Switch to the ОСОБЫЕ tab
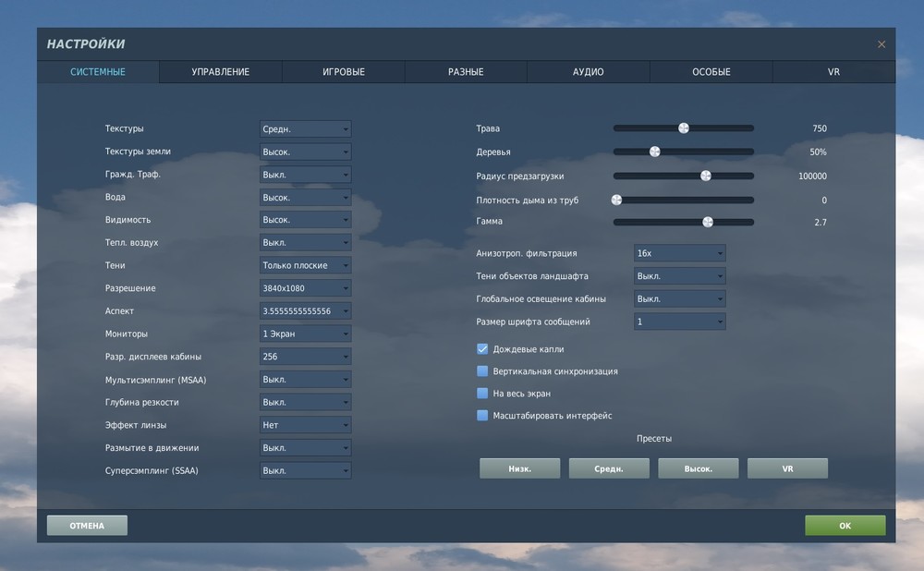924x571 pixels. [711, 72]
